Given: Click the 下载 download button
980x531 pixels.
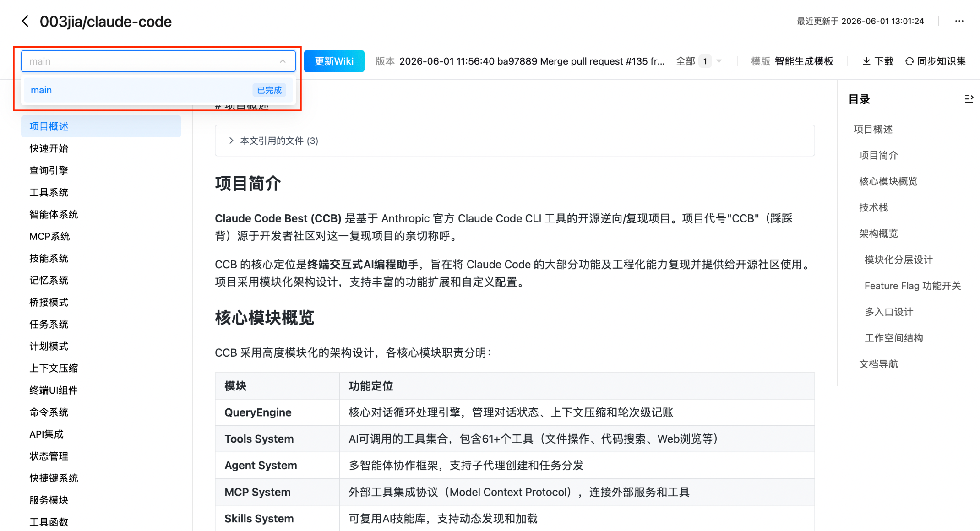Looking at the screenshot, I should pos(878,61).
